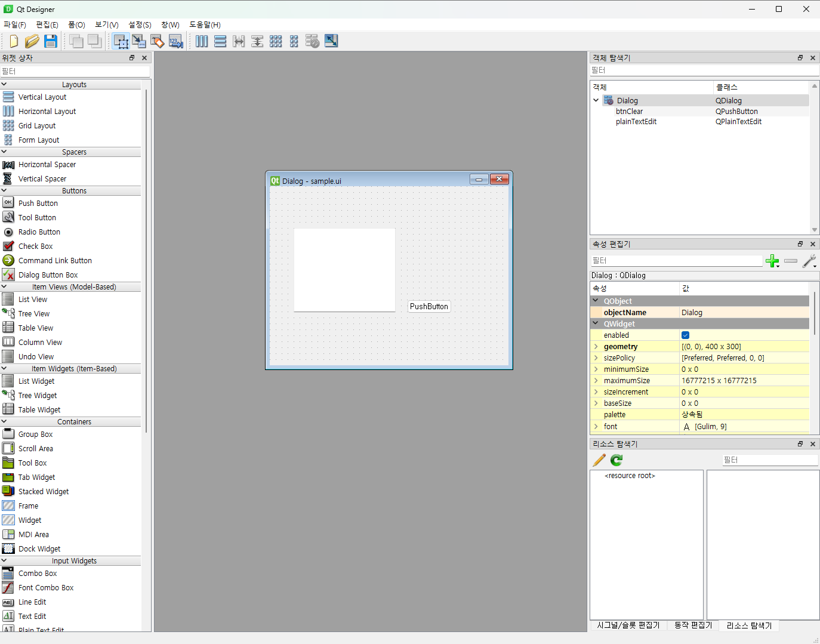Switch to Edit Tab Order mode

coord(176,41)
